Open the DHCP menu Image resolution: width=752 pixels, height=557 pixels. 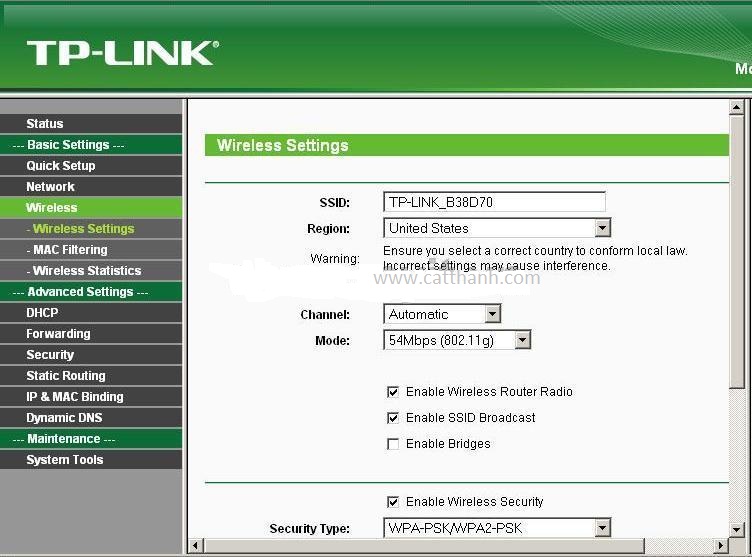91,313
